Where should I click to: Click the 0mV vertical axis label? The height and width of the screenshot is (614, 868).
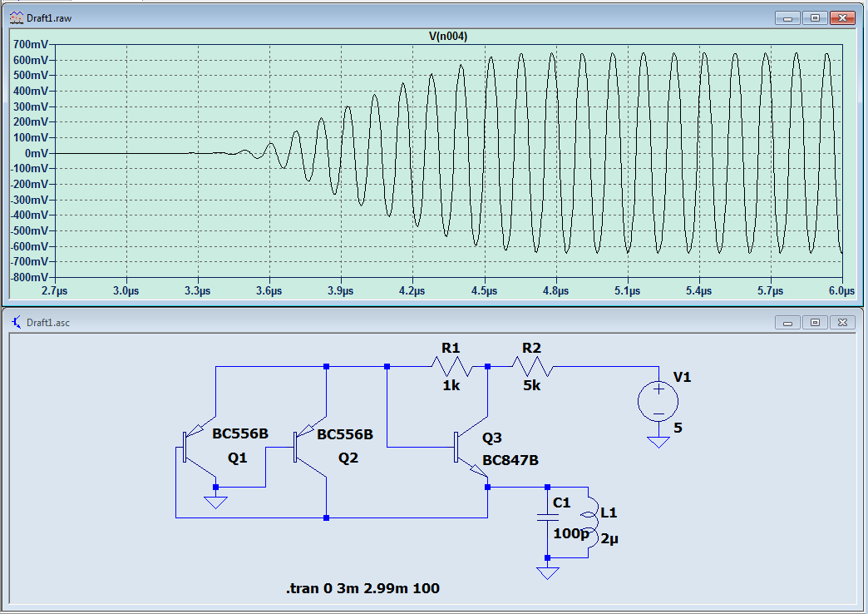coord(37,153)
